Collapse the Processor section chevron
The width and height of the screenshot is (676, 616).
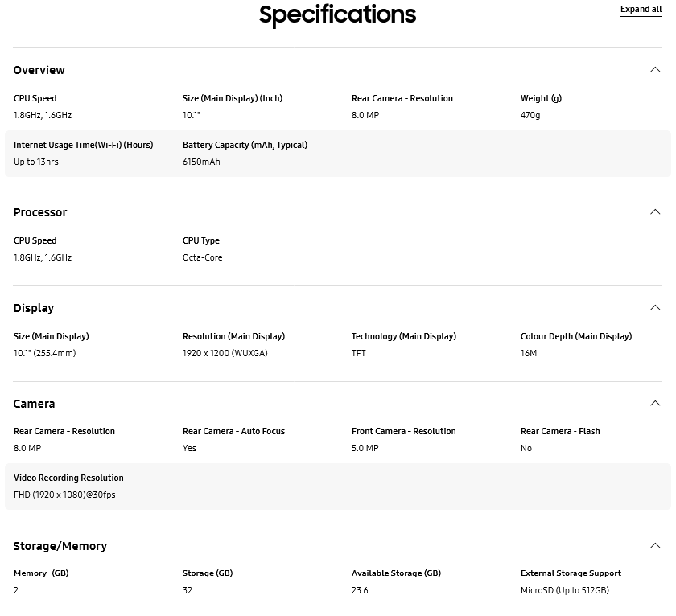click(655, 212)
